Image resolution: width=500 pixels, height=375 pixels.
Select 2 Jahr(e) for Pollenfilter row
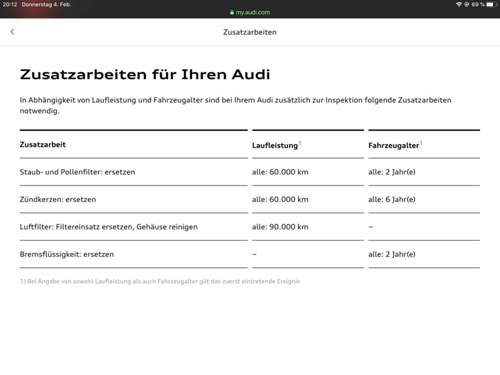tap(400, 172)
